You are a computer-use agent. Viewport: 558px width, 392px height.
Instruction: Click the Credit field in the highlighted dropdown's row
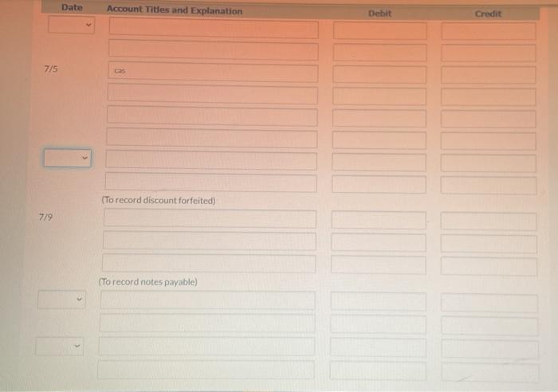488,163
